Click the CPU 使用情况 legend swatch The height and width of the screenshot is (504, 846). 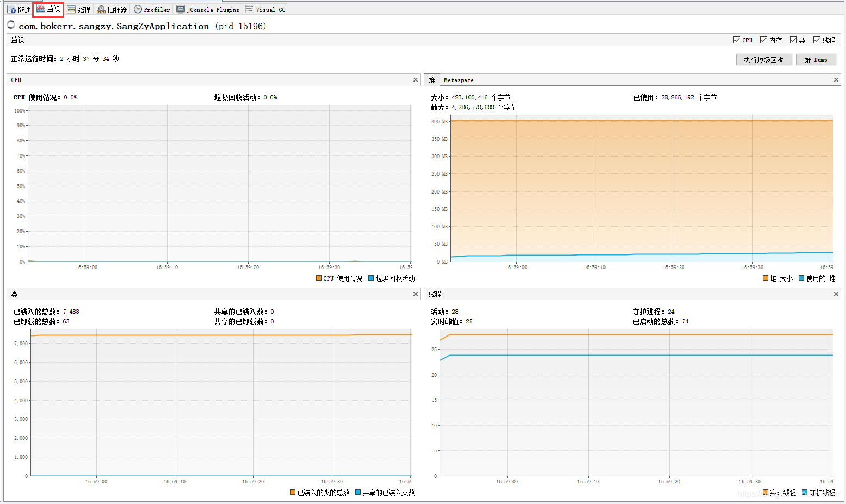coord(319,278)
